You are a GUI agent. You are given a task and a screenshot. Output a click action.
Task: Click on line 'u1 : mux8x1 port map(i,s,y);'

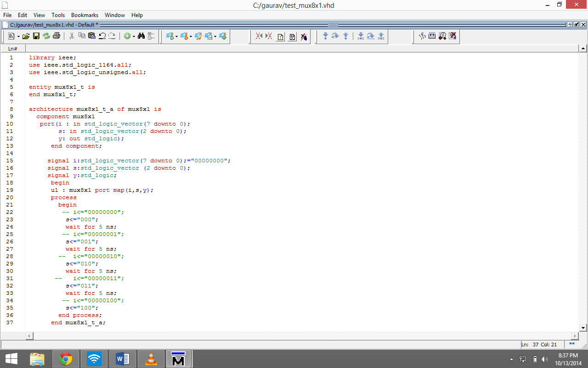tap(102, 190)
